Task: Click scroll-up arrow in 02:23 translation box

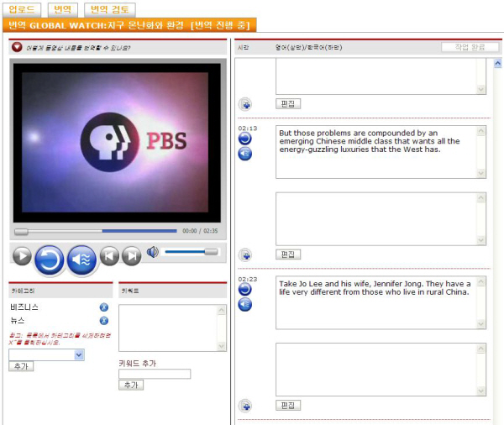Action: pyautogui.click(x=481, y=349)
